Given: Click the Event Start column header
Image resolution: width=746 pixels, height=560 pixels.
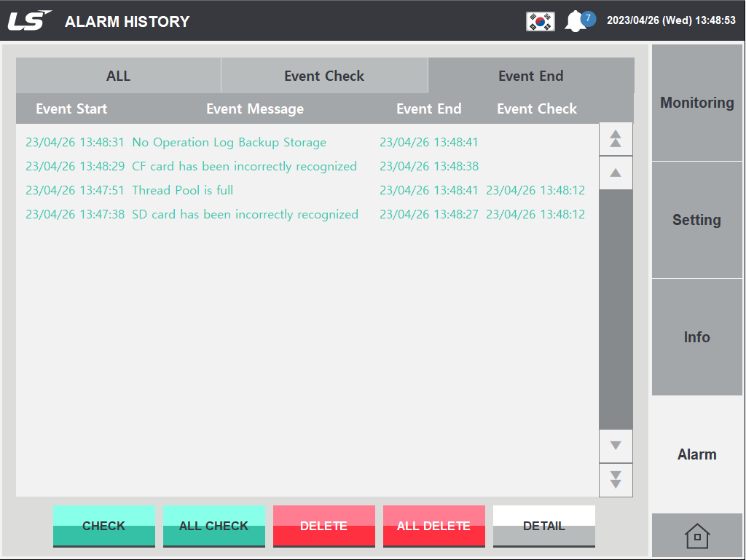Looking at the screenshot, I should click(71, 109).
